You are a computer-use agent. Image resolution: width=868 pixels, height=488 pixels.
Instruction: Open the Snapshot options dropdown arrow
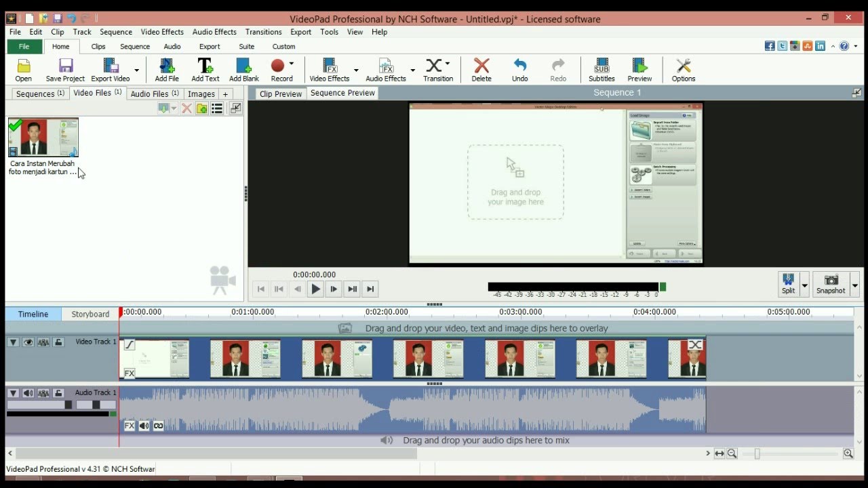(x=854, y=285)
